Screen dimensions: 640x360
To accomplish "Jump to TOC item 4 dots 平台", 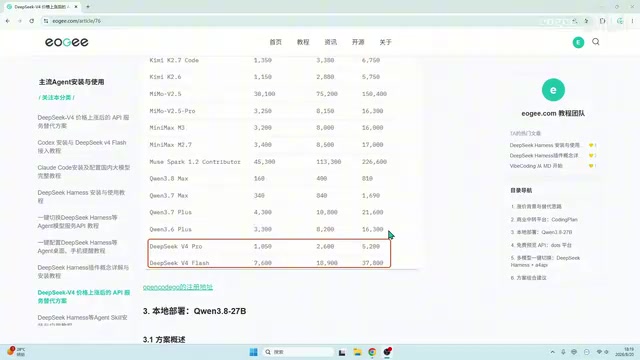I will 541,245.
